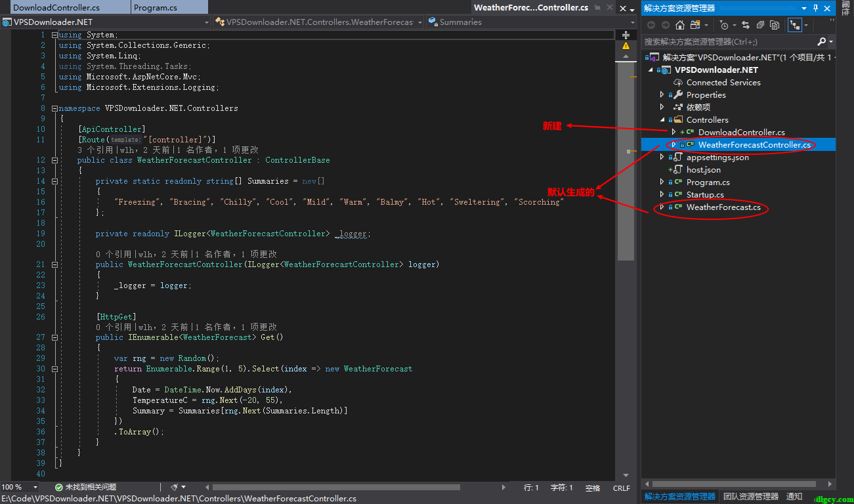Open the pending changes filter dropdown arrow
The image size is (854, 504).
click(733, 25)
